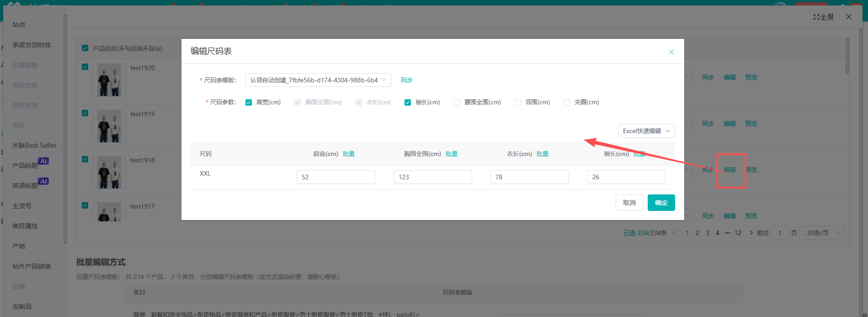Open 承诺发货时效 in the left sidebar
The image size is (868, 317).
32,45
